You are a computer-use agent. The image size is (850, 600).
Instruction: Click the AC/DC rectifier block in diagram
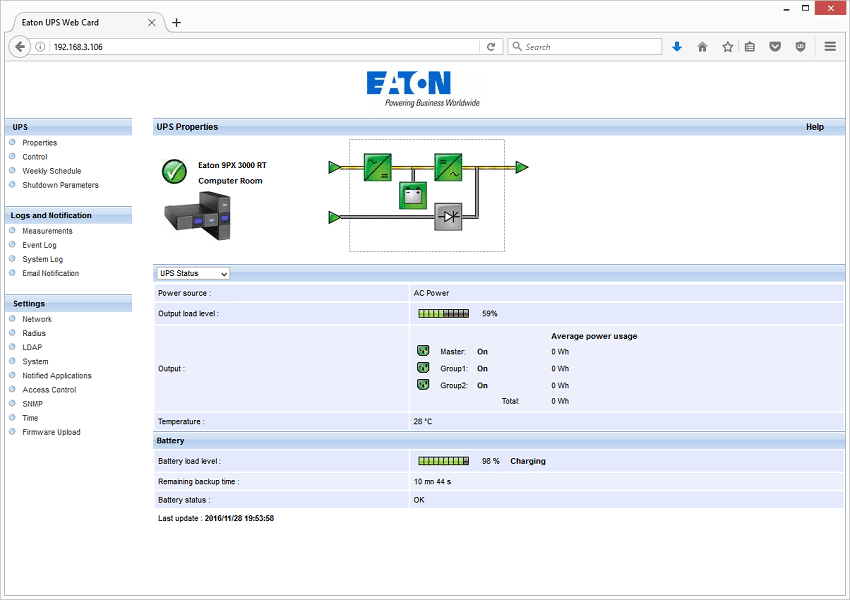click(377, 167)
